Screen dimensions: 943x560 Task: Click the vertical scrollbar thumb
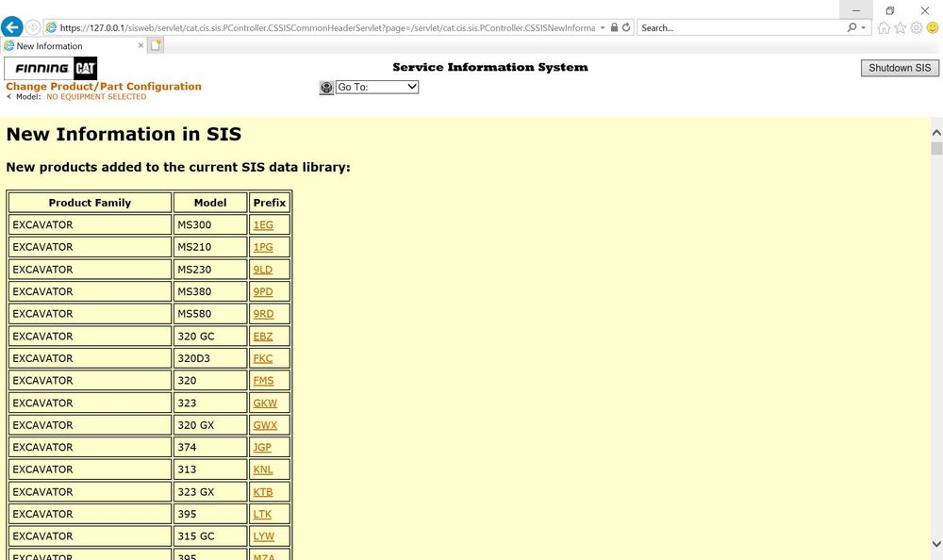[x=936, y=148]
